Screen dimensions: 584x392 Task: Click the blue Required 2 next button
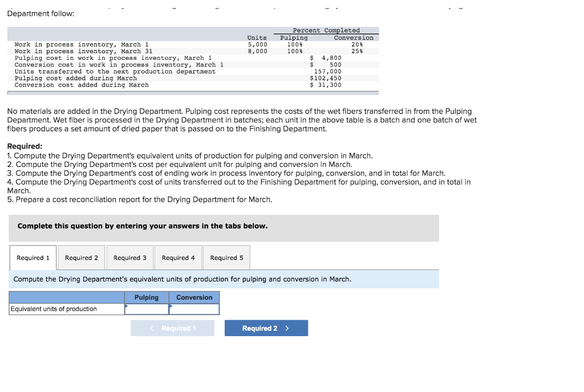click(266, 328)
